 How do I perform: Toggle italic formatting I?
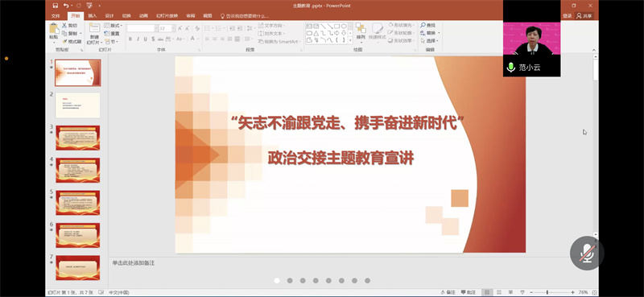click(138, 39)
